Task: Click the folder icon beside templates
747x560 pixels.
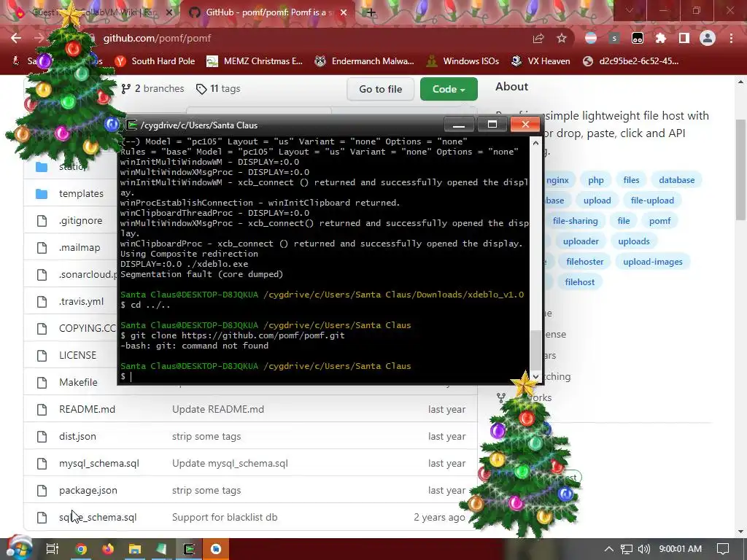Action: pos(42,194)
